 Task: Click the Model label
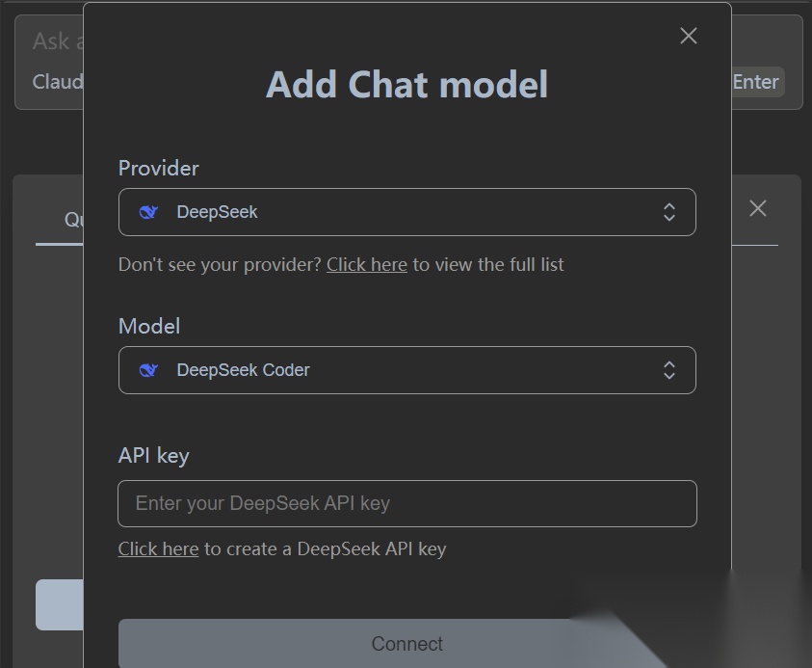(149, 327)
